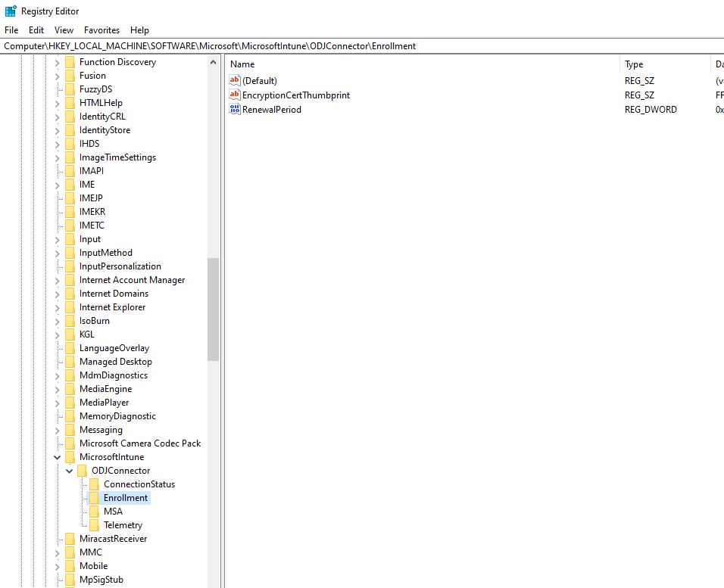The height and width of the screenshot is (588, 724).
Task: Click the MediaPlayer folder icon
Action: pyautogui.click(x=70, y=403)
